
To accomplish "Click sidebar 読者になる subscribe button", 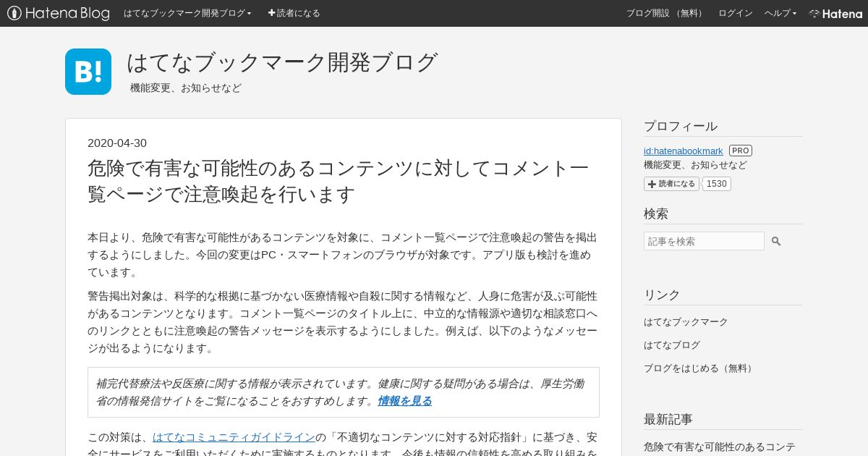I will pyautogui.click(x=671, y=184).
